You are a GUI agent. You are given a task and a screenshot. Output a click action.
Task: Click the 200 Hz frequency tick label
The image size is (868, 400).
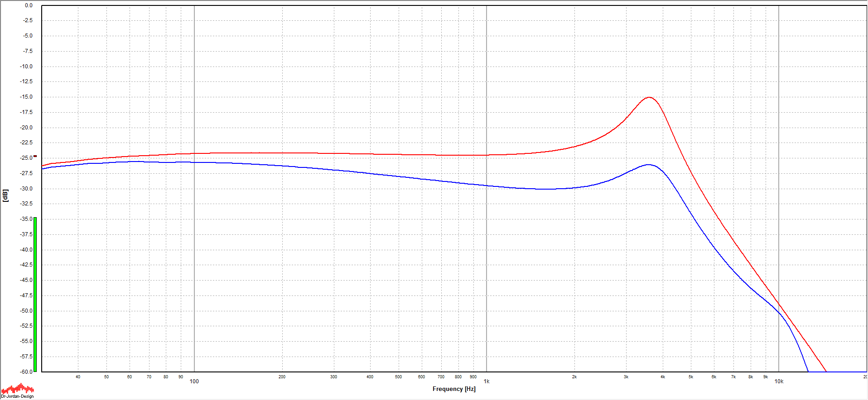tap(282, 377)
